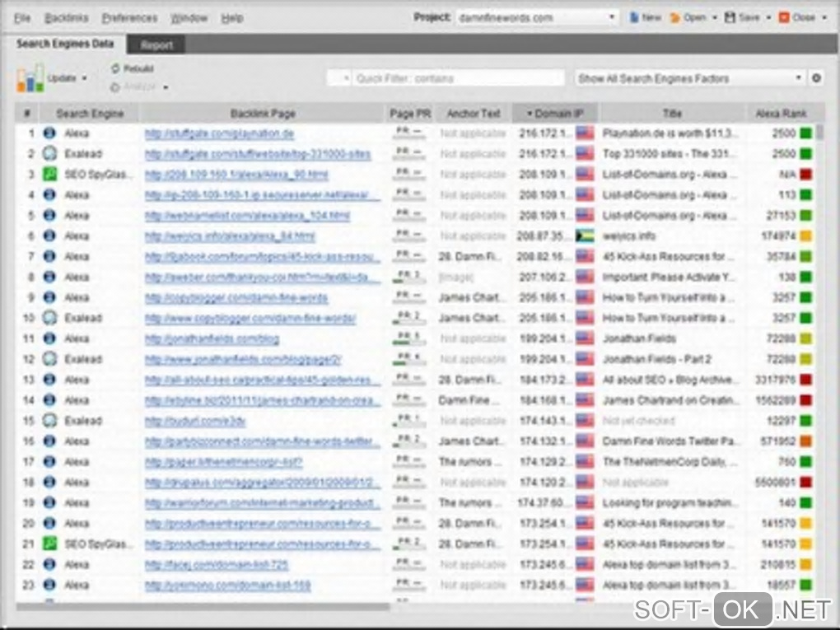Expand the Analyze dropdown arrow
840x630 pixels.
(x=166, y=87)
